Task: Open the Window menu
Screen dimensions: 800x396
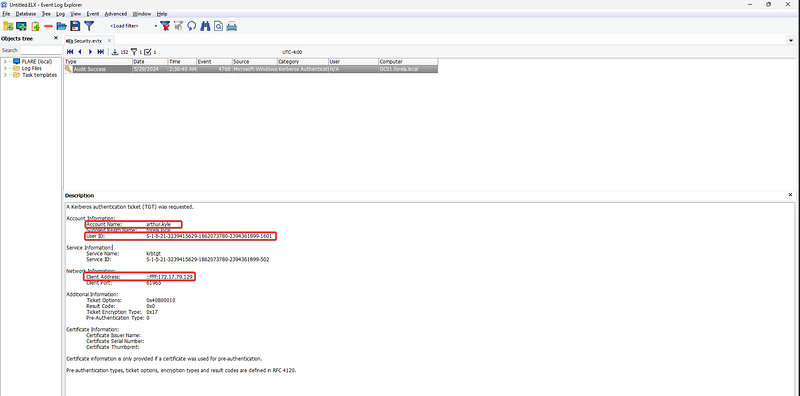Action: click(141, 14)
